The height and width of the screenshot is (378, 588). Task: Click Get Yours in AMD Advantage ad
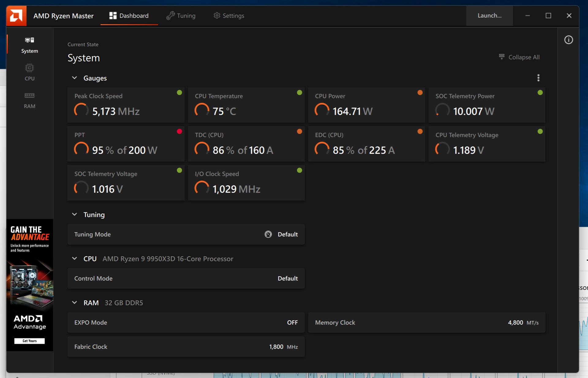(x=29, y=341)
